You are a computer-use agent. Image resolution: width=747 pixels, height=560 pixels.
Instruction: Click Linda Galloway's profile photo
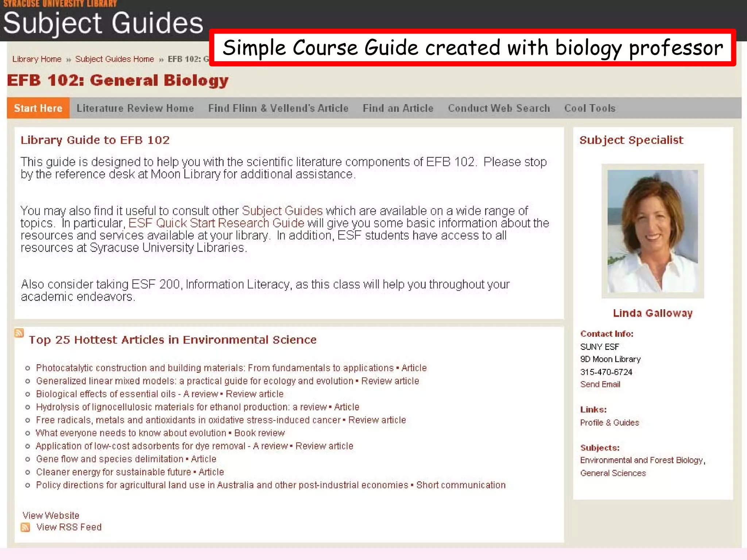click(653, 231)
